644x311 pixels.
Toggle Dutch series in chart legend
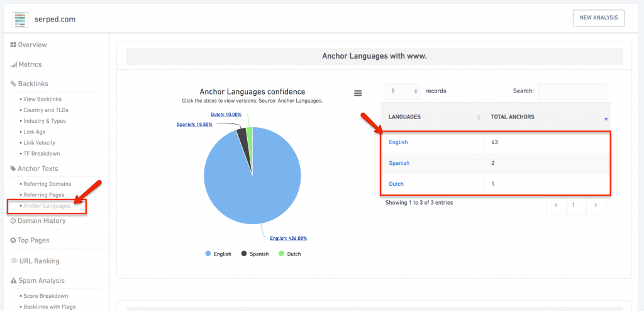(x=289, y=254)
